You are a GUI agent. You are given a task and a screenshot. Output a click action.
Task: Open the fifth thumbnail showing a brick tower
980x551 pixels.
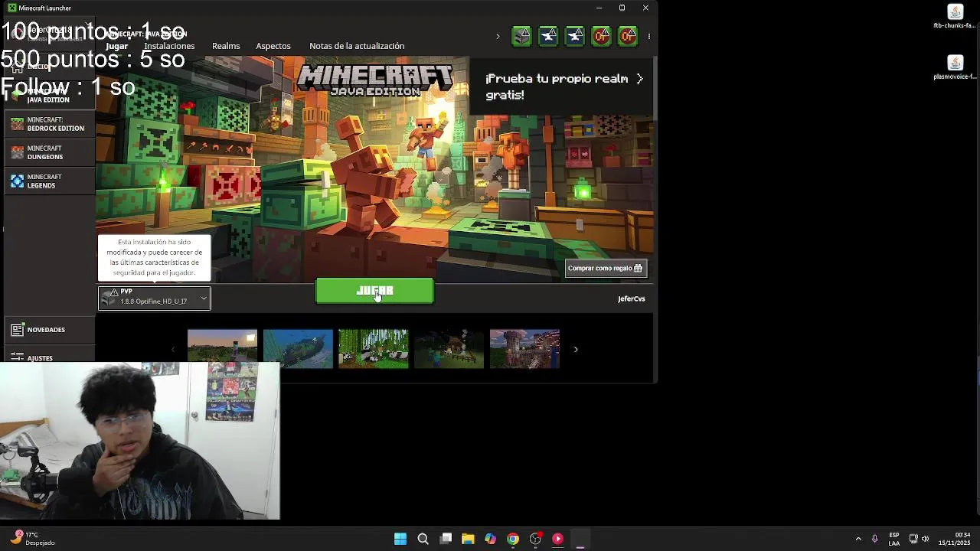tap(524, 349)
